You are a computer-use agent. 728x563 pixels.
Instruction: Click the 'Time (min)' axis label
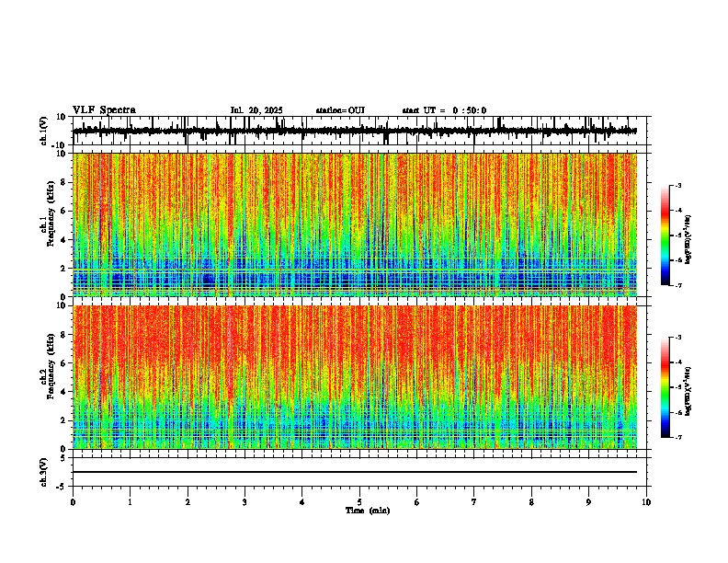point(368,511)
